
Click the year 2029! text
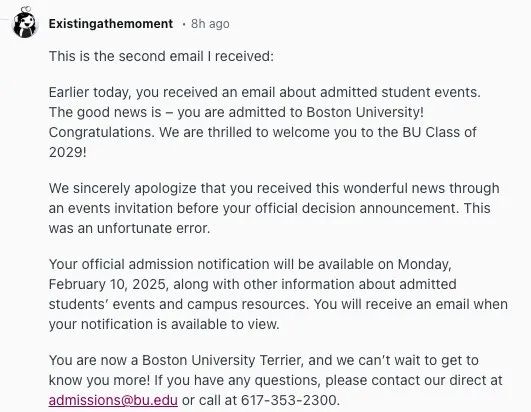tap(68, 152)
